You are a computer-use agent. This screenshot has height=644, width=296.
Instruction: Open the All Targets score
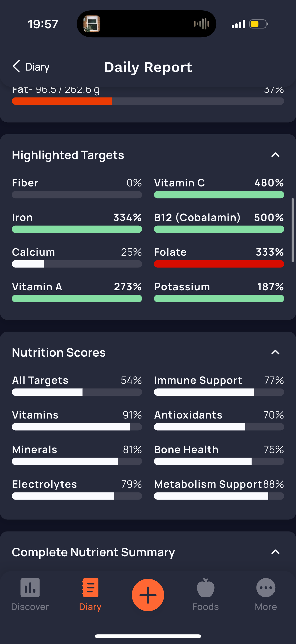(77, 385)
